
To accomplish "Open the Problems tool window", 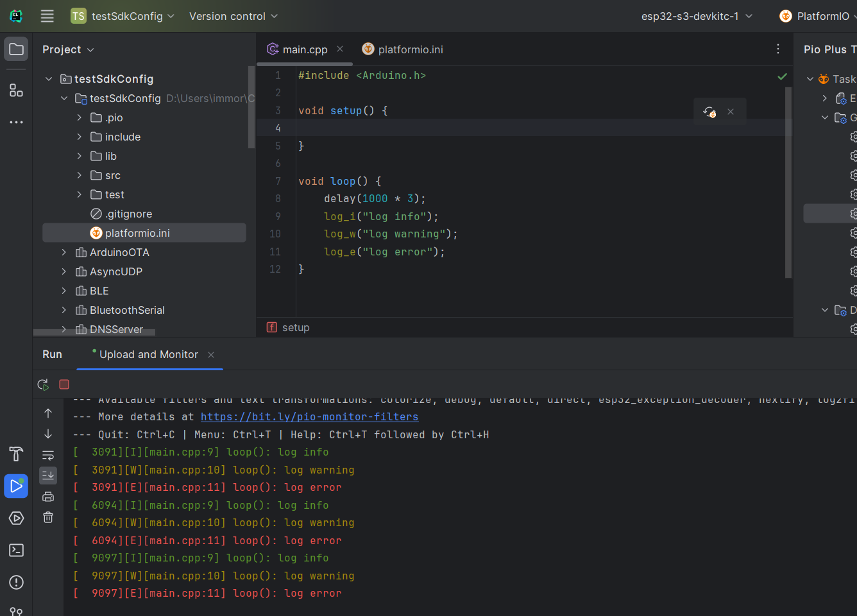I will pyautogui.click(x=16, y=582).
